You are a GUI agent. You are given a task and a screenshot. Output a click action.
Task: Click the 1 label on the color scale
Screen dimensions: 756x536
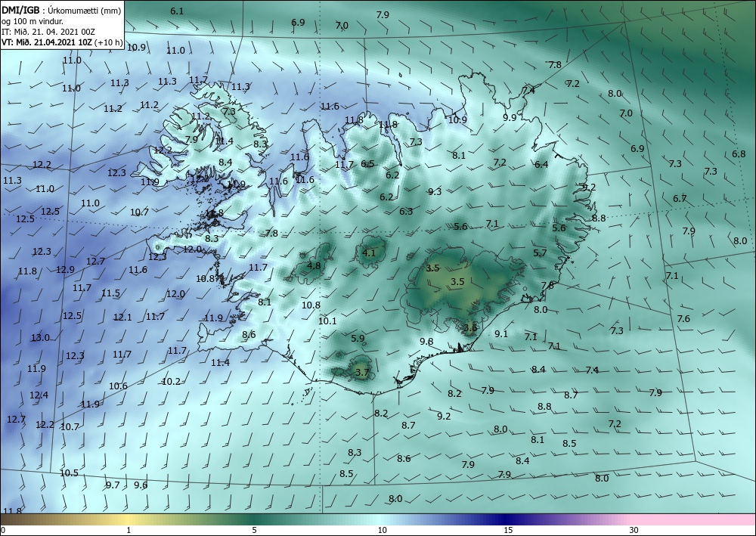coord(129,530)
